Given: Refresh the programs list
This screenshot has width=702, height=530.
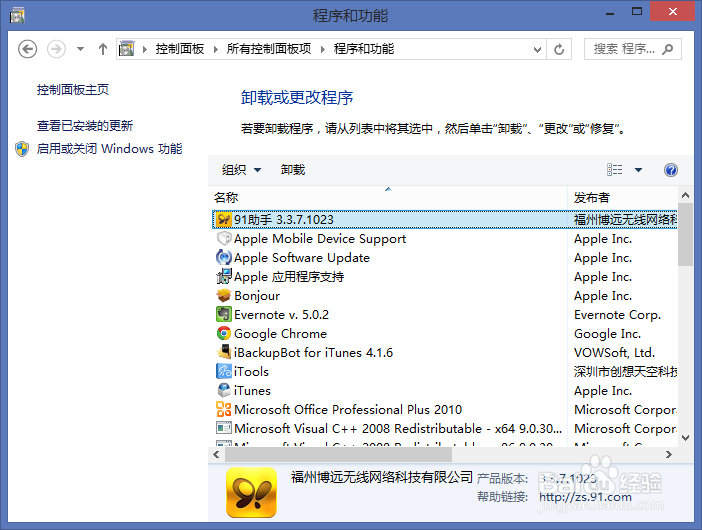Looking at the screenshot, I should pyautogui.click(x=559, y=49).
